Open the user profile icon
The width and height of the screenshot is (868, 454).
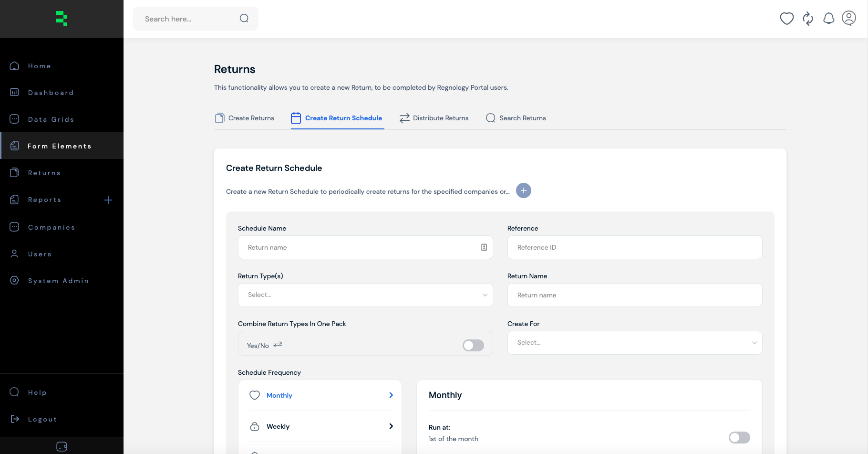(x=849, y=18)
